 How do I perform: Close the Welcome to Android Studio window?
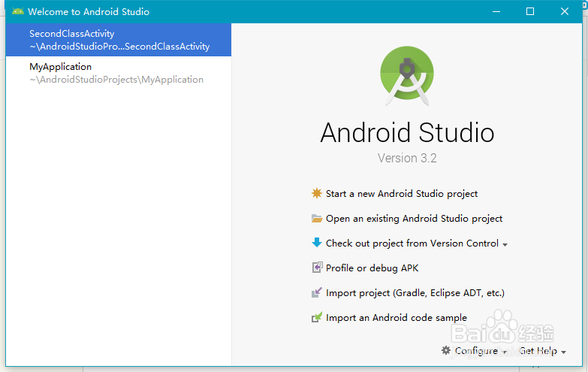click(565, 11)
